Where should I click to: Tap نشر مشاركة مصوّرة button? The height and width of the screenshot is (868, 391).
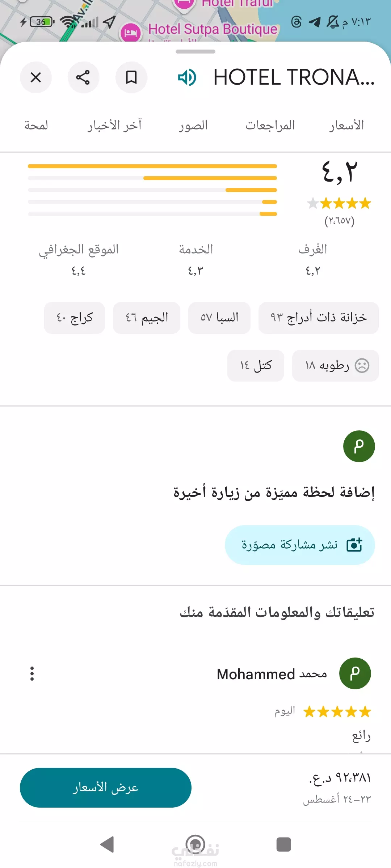coord(300,545)
